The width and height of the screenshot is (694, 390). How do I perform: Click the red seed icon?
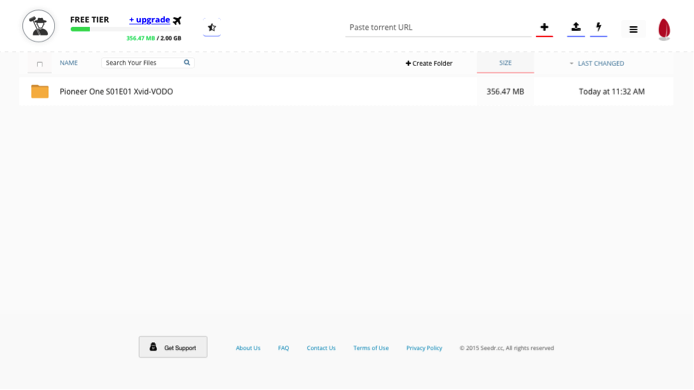pos(664,29)
